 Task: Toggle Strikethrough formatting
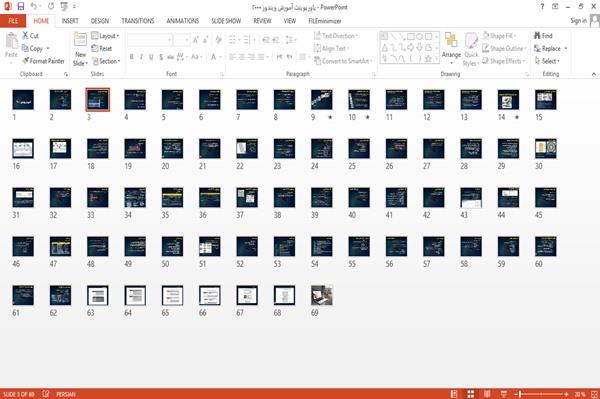[170, 57]
